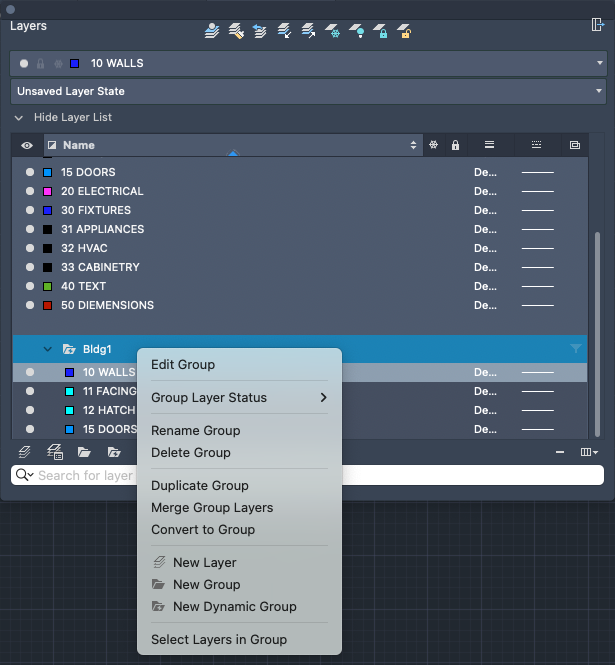Image resolution: width=615 pixels, height=665 pixels.
Task: Click red color swatch of 50 DIEMENSIONS
Action: (x=48, y=305)
